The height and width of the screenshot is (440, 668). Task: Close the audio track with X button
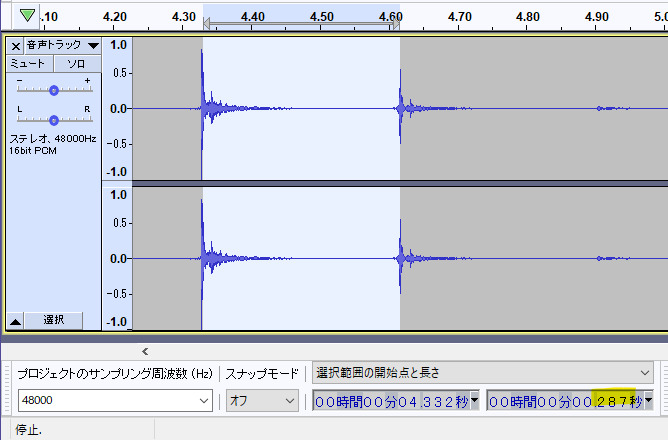16,46
